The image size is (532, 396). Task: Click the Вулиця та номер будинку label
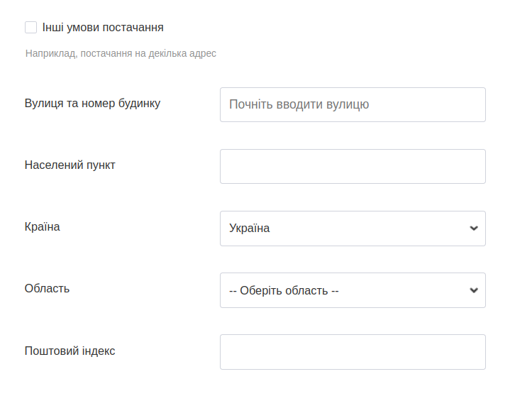click(x=92, y=104)
